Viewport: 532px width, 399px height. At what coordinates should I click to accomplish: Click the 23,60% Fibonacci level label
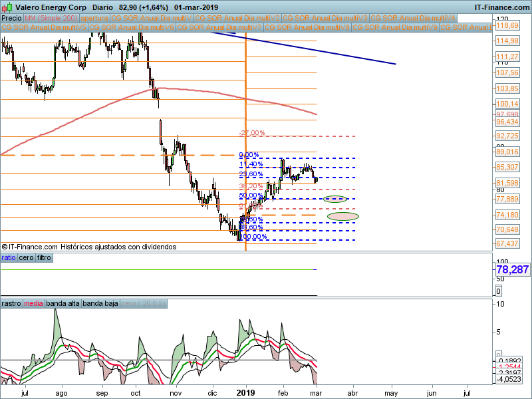click(x=251, y=174)
